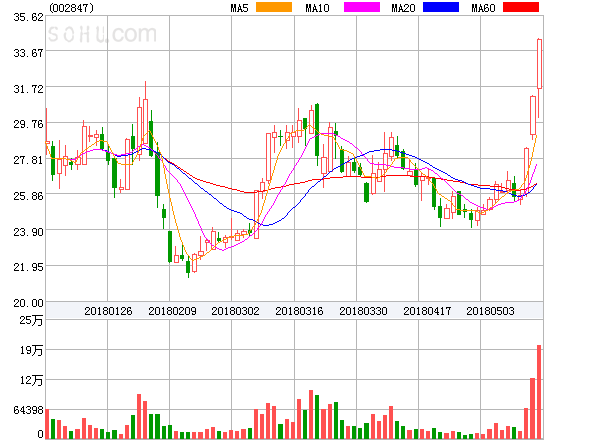This screenshot has width=600, height=440.
Task: Click the magenta MA10 legend swatch
Action: pyautogui.click(x=362, y=7)
